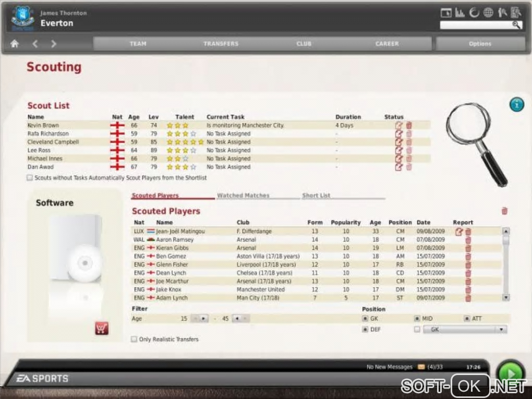The width and height of the screenshot is (532, 399).
Task: Delete all scouted players trash icon
Action: pos(504,211)
